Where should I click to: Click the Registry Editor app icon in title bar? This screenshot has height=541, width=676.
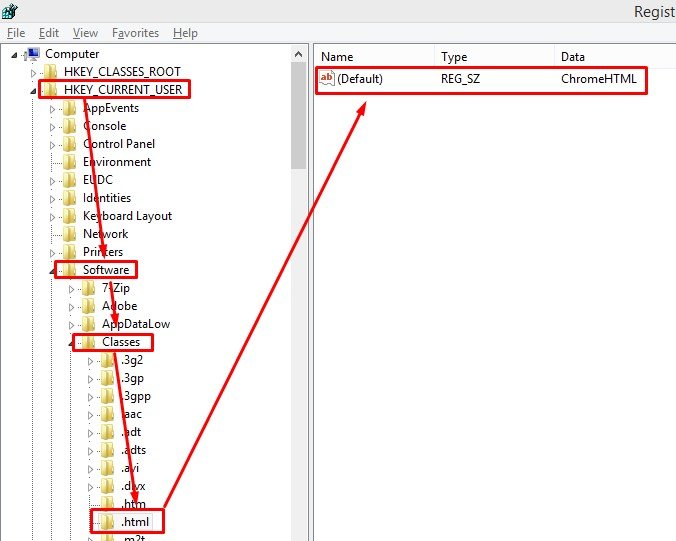11,12
